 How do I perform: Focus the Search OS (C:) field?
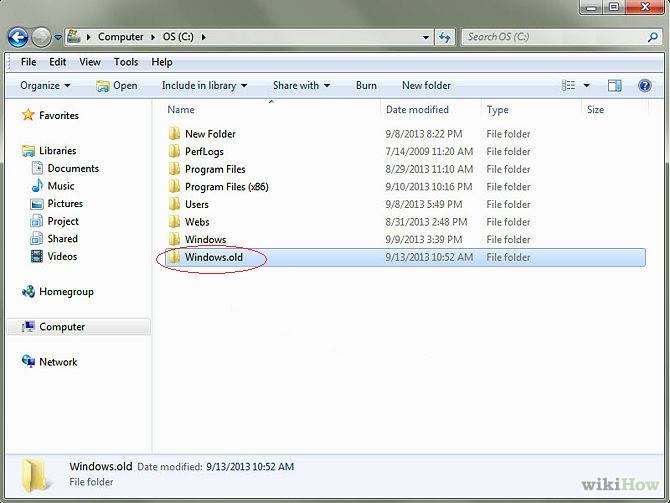(x=561, y=37)
